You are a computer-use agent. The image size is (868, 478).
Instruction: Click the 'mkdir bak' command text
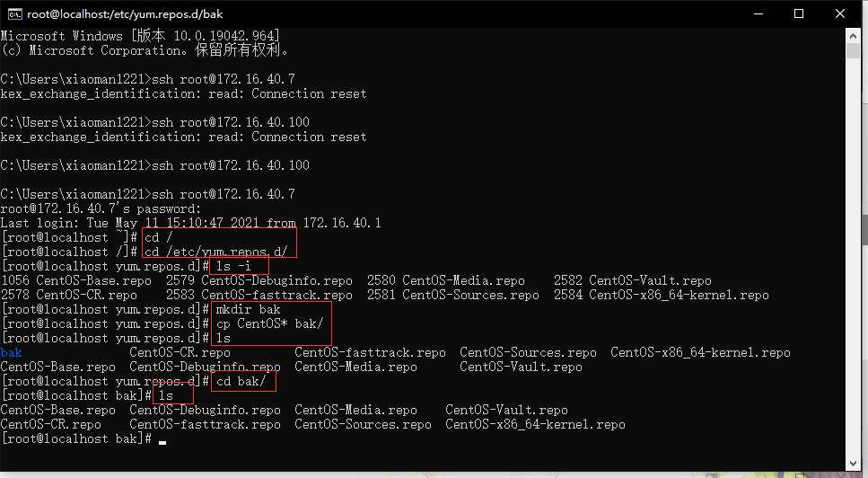pyautogui.click(x=248, y=310)
